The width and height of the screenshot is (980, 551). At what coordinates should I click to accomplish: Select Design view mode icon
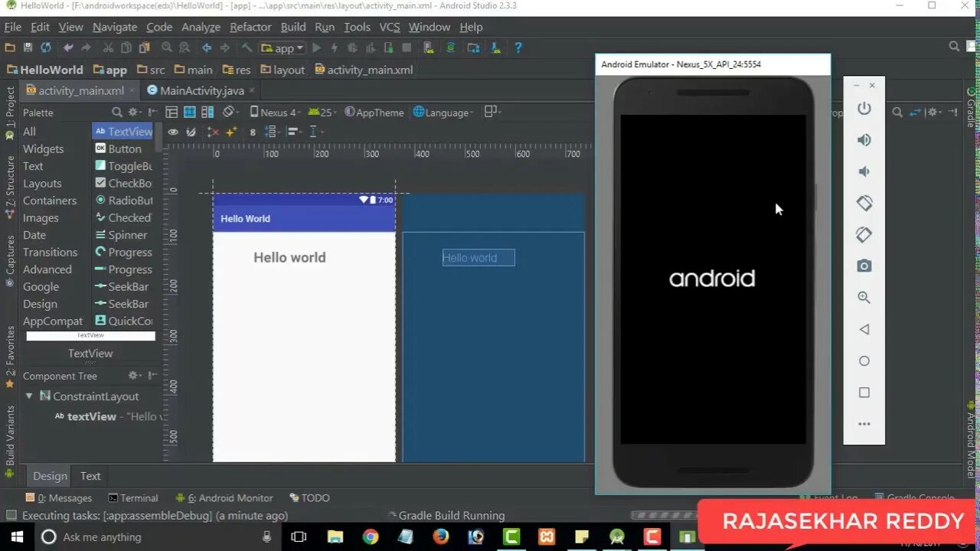[171, 112]
